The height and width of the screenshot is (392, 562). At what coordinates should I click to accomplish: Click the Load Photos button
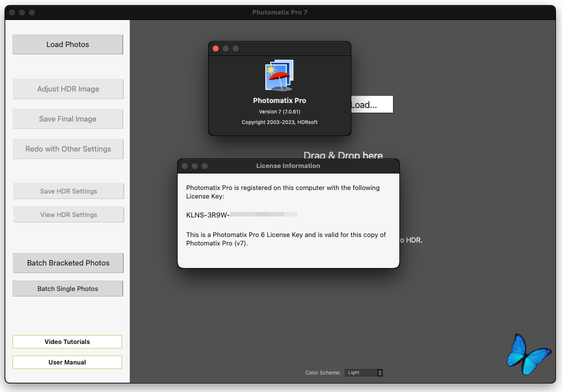68,44
